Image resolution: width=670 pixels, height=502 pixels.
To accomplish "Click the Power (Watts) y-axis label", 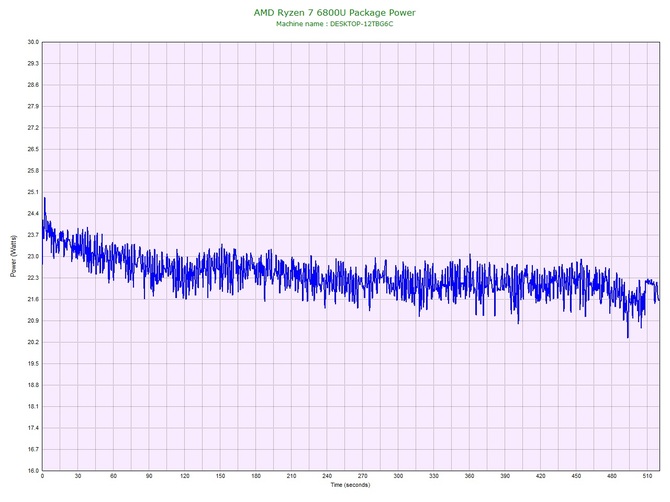I will click(x=13, y=256).
